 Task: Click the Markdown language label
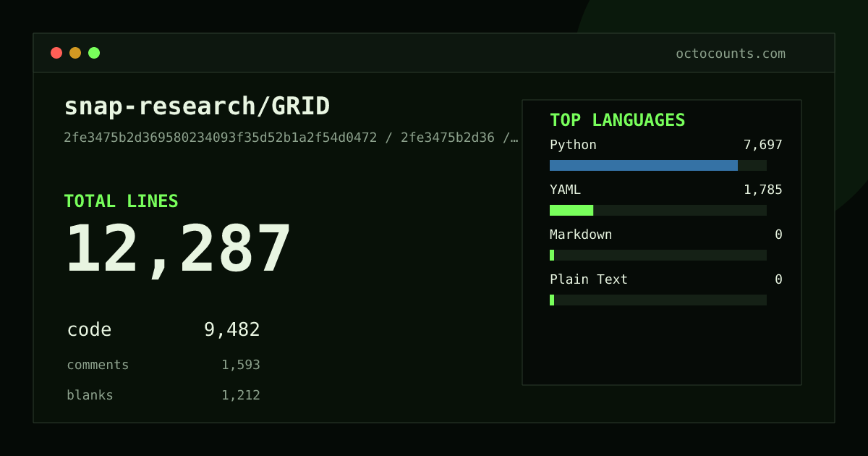(x=581, y=235)
